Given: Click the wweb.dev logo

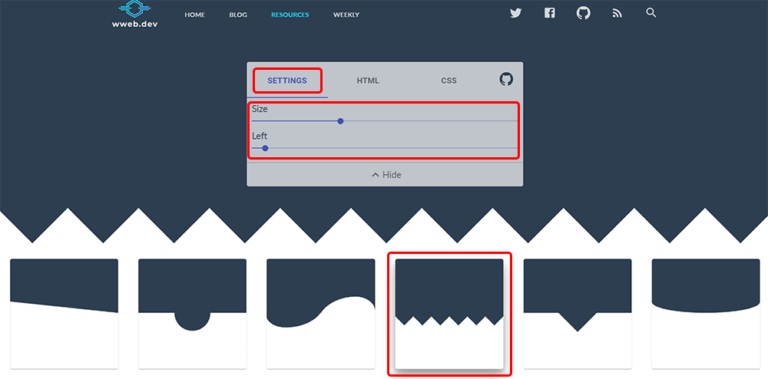Looking at the screenshot, I should point(135,14).
